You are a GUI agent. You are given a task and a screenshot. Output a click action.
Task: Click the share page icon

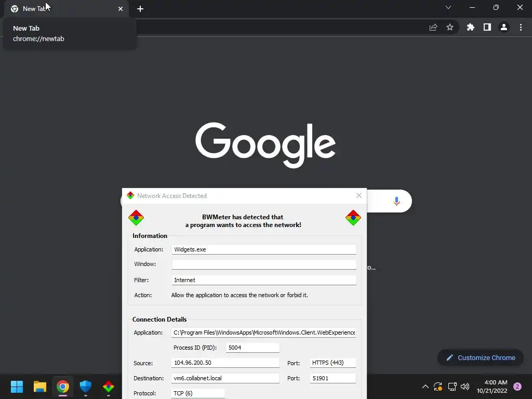(x=433, y=27)
